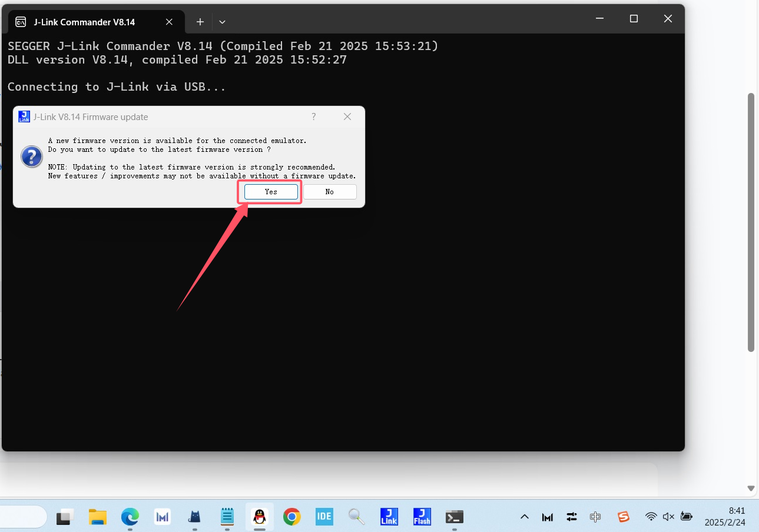This screenshot has width=759, height=532.
Task: Launch Google Chrome from the taskbar
Action: [291, 517]
